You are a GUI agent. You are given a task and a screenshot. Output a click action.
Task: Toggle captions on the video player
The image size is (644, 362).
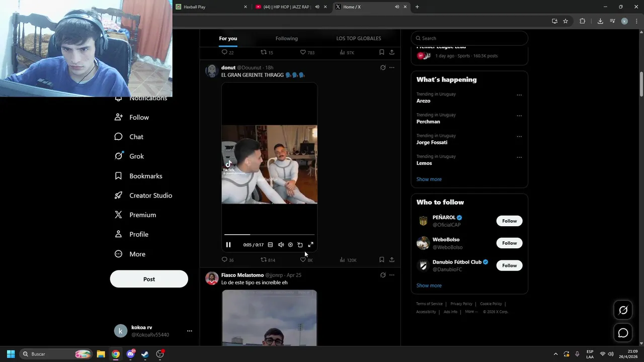270,245
